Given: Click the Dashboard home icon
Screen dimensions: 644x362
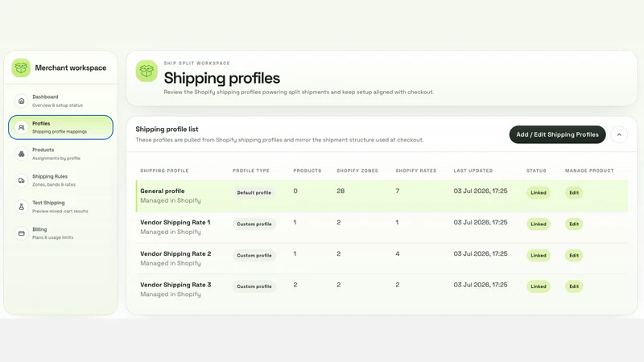Looking at the screenshot, I should 22,101.
